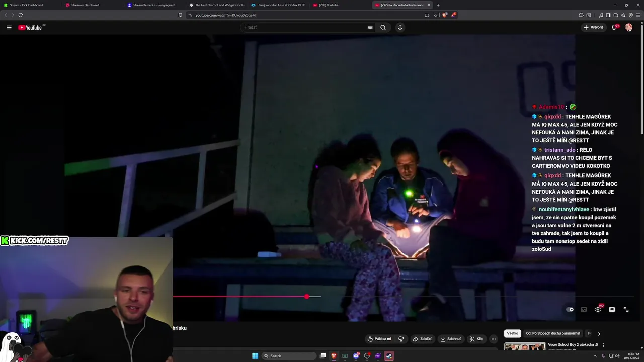Click the Vecer School Boy 2 utekacka title

click(x=573, y=345)
